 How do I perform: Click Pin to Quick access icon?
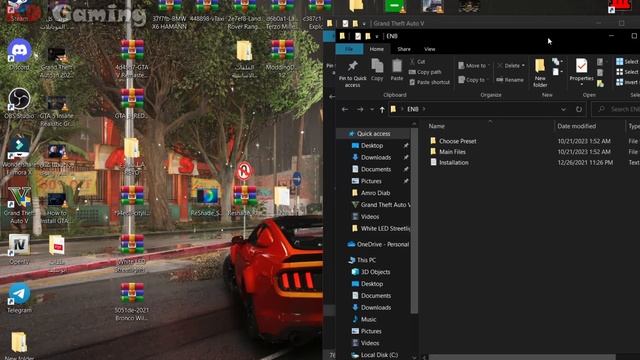pyautogui.click(x=352, y=73)
